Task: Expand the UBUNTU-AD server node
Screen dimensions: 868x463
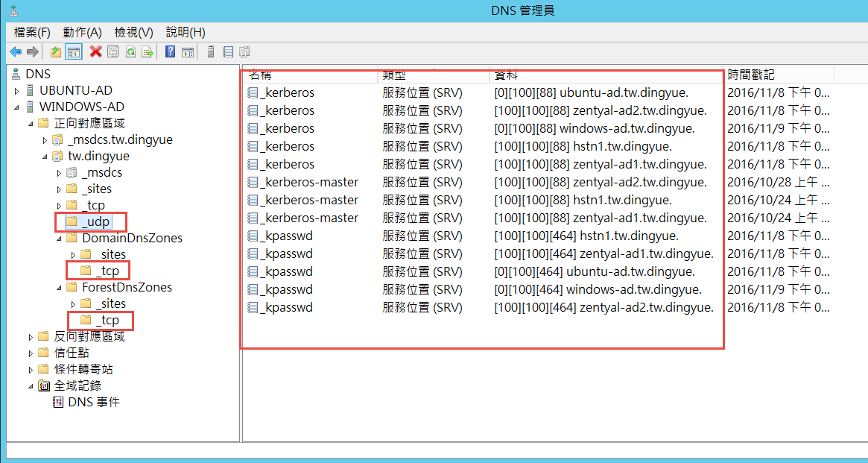Action: 15,89
